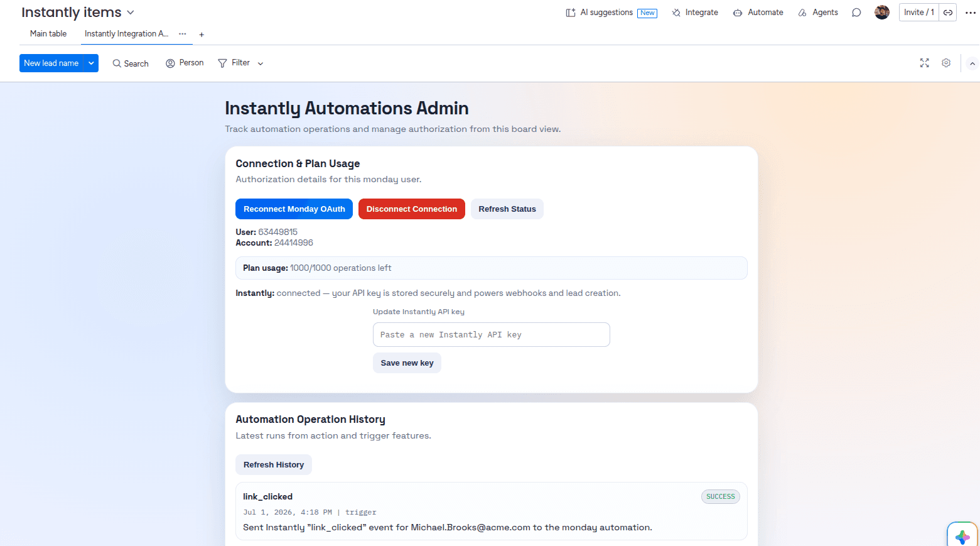Click the Account ID 24414996
Screen dimensions: 980x546
click(x=294, y=243)
